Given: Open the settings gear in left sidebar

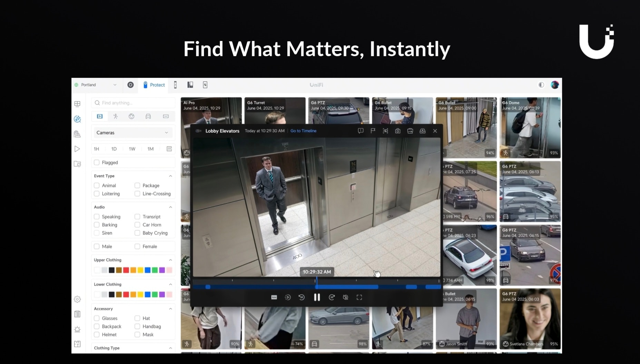Looking at the screenshot, I should coord(77,299).
